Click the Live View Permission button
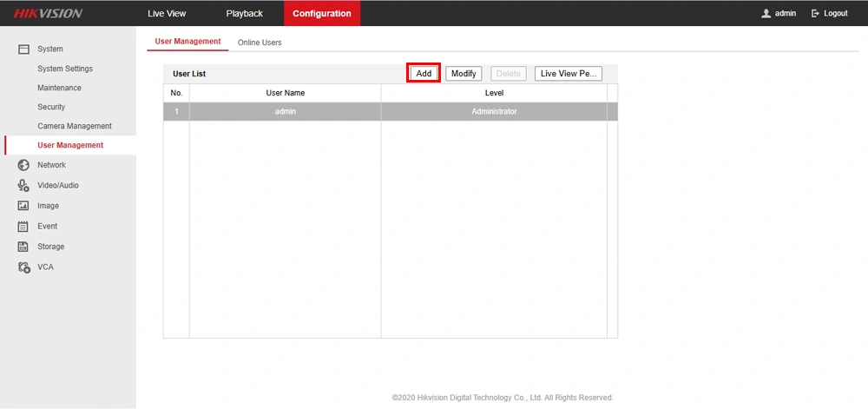Image resolution: width=868 pixels, height=409 pixels. click(569, 74)
